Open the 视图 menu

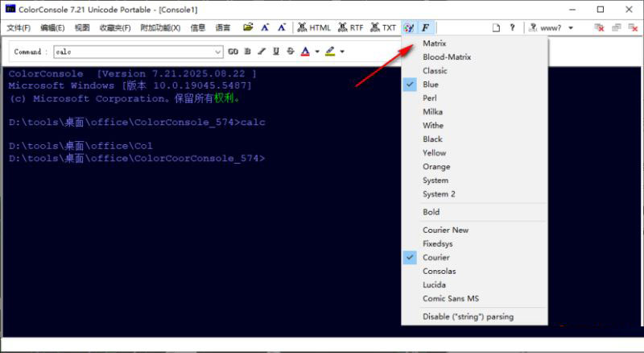tap(82, 28)
